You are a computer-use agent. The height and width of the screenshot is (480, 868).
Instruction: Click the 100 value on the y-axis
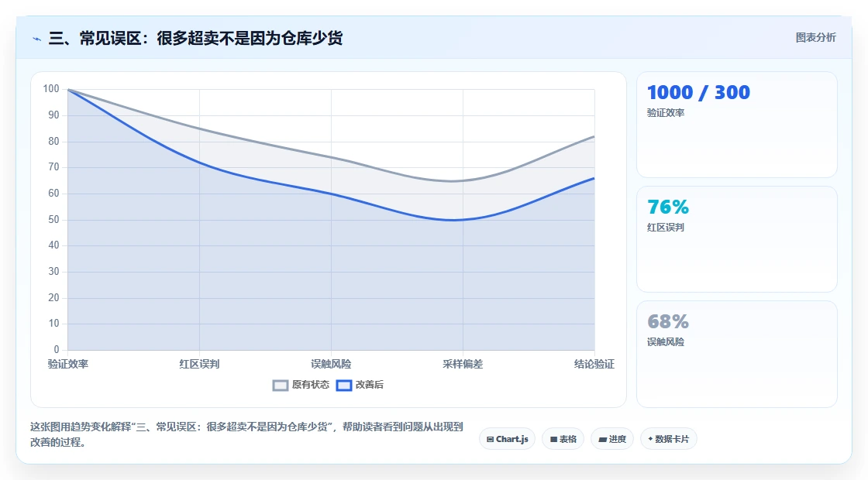coord(51,88)
